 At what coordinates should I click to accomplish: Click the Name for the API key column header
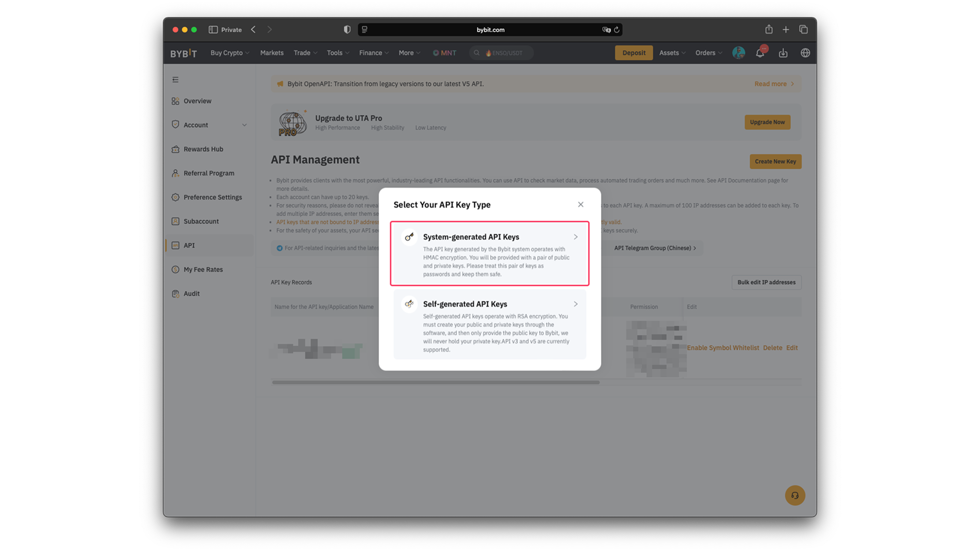pos(324,307)
